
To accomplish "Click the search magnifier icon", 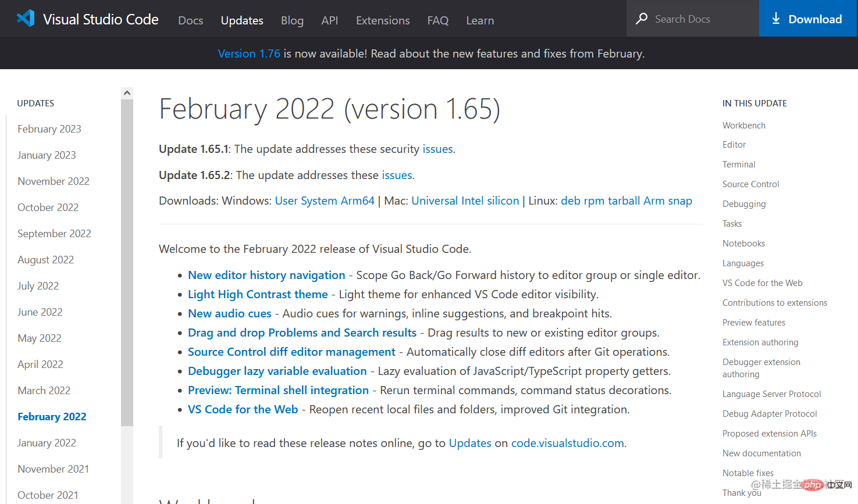I will [x=642, y=19].
